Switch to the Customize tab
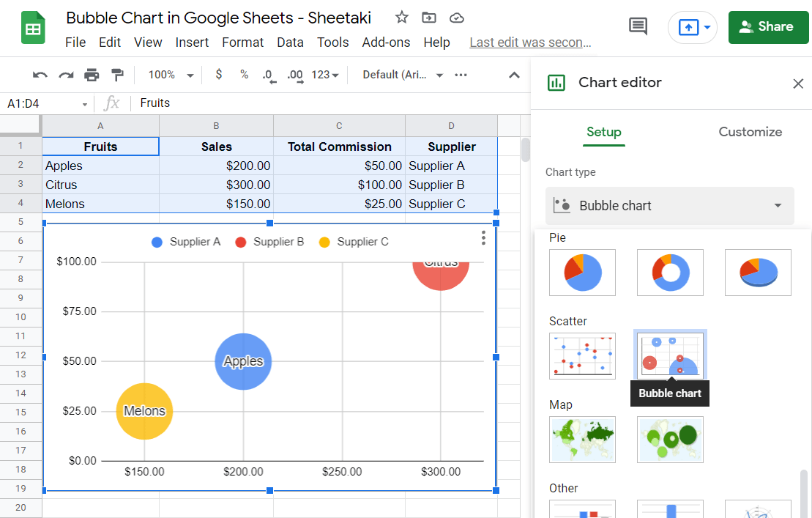The height and width of the screenshot is (518, 812). (x=750, y=132)
